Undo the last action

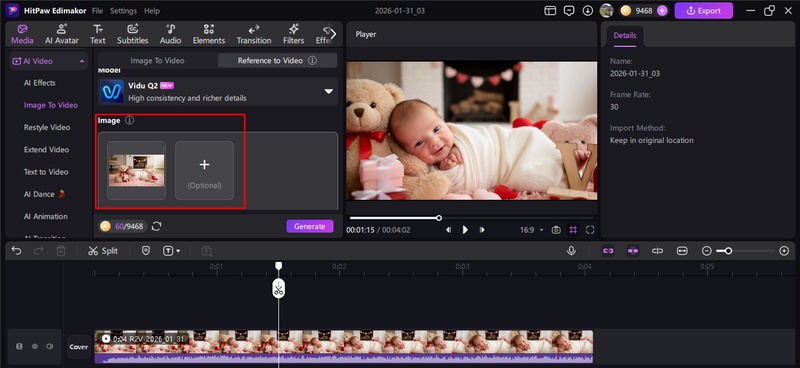pos(16,251)
